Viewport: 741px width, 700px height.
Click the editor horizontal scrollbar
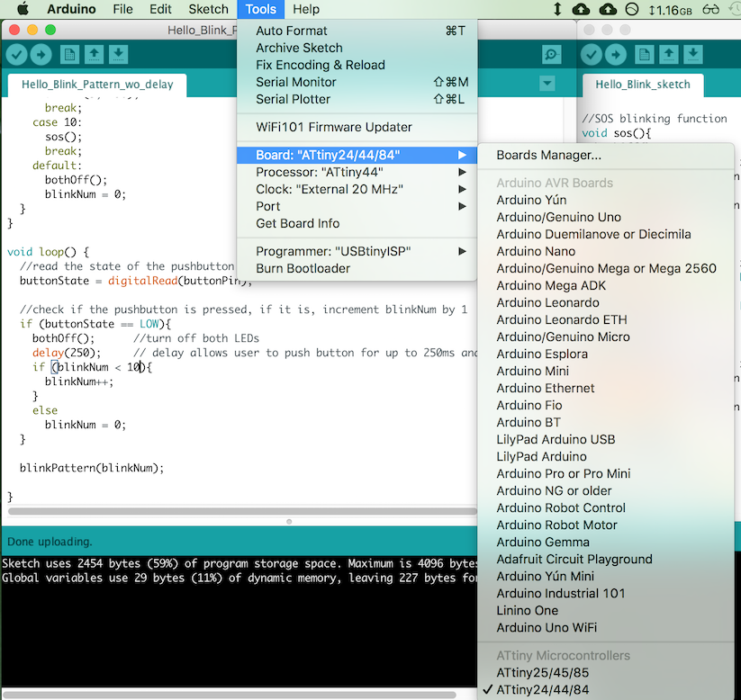(x=242, y=511)
